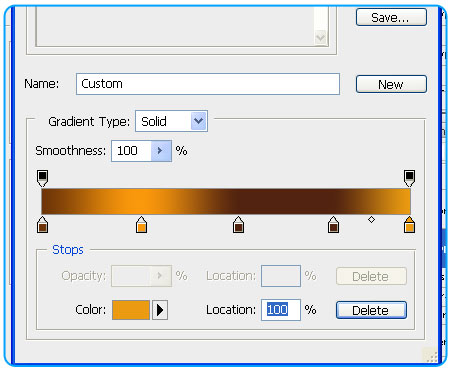The height and width of the screenshot is (370, 450).
Task: Click the orange Color swatch
Action: coord(131,310)
